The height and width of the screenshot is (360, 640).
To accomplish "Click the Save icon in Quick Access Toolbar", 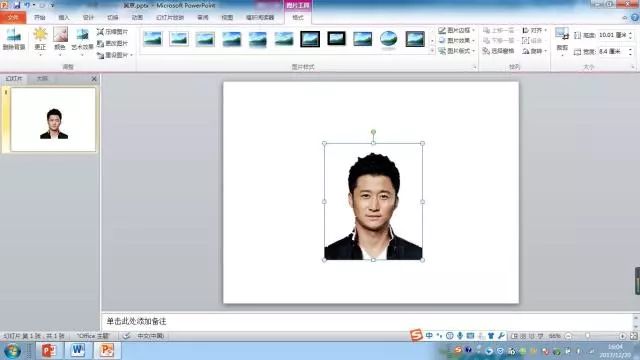I will tap(17, 5).
